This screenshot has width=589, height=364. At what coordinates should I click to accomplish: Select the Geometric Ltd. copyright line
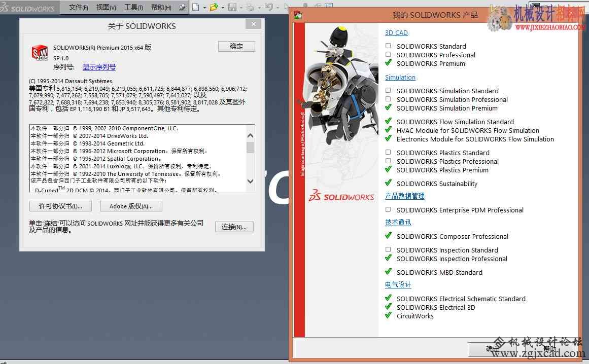tap(88, 143)
